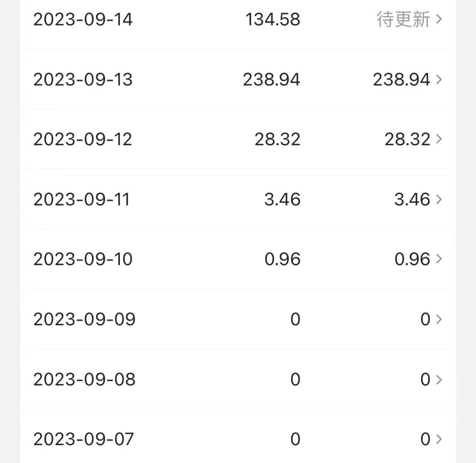Open details via right-hand 3.46 amount

tap(412, 199)
